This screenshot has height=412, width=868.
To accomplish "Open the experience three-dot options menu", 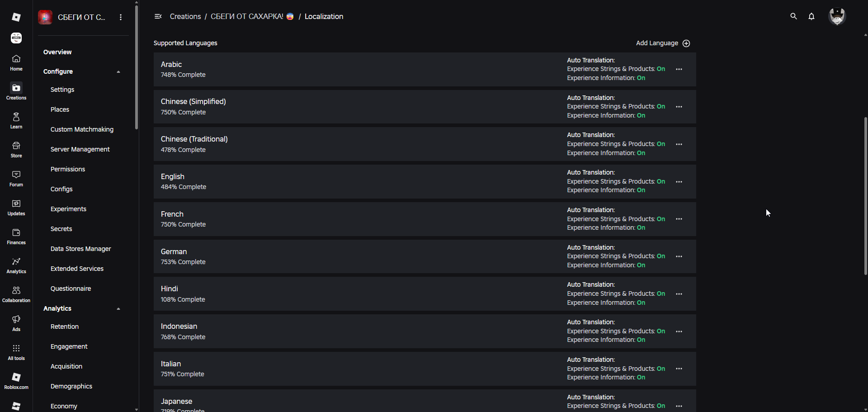I will 121,17.
